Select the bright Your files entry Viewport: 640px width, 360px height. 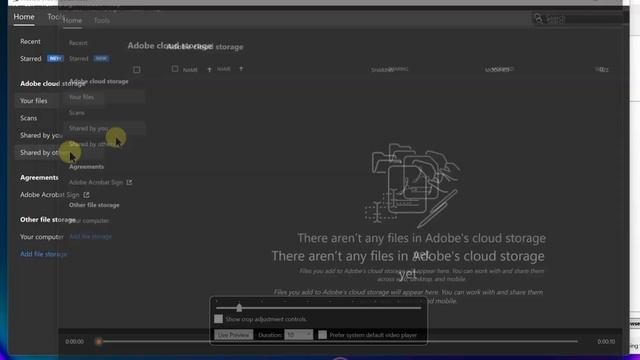pos(34,101)
